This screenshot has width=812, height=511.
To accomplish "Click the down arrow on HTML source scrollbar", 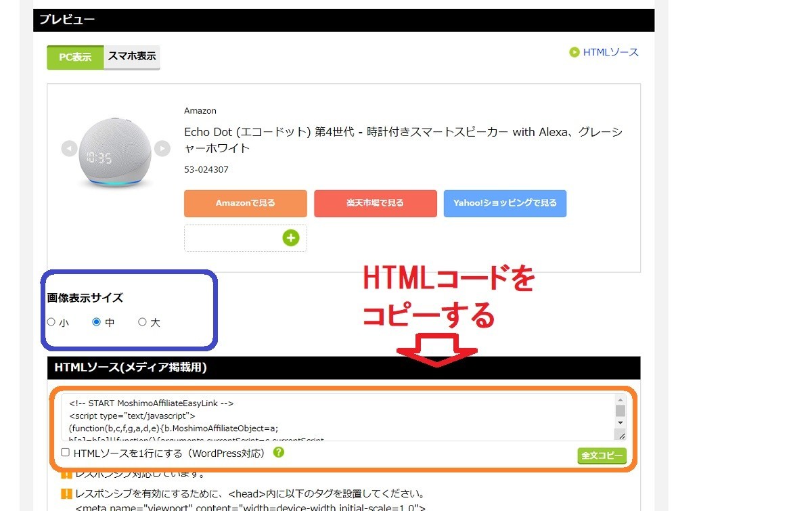I will 621,423.
